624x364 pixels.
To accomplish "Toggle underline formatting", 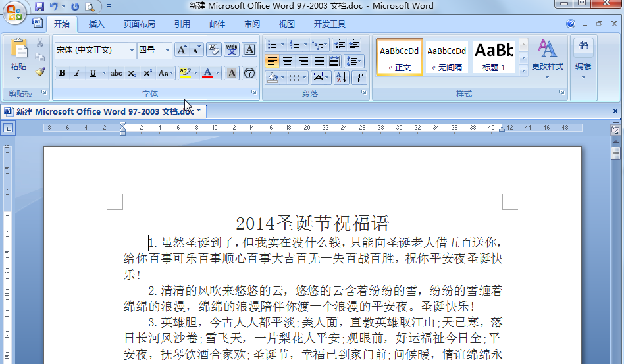I will 93,73.
